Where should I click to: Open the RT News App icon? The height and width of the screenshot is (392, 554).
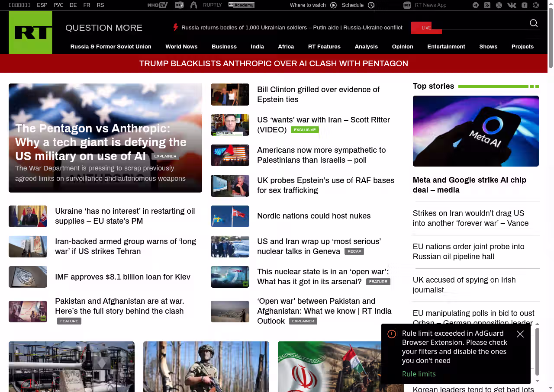(407, 5)
